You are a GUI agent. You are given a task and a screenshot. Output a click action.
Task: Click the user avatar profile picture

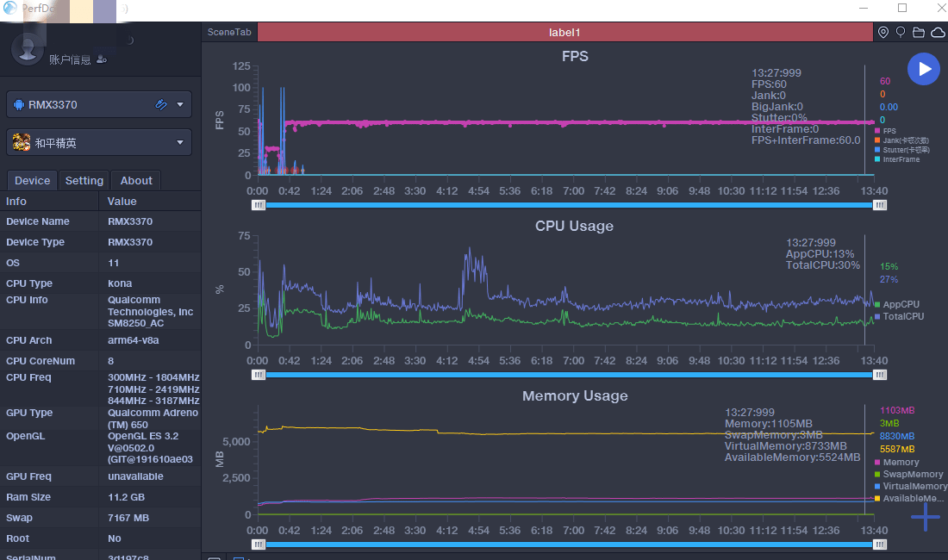click(28, 48)
